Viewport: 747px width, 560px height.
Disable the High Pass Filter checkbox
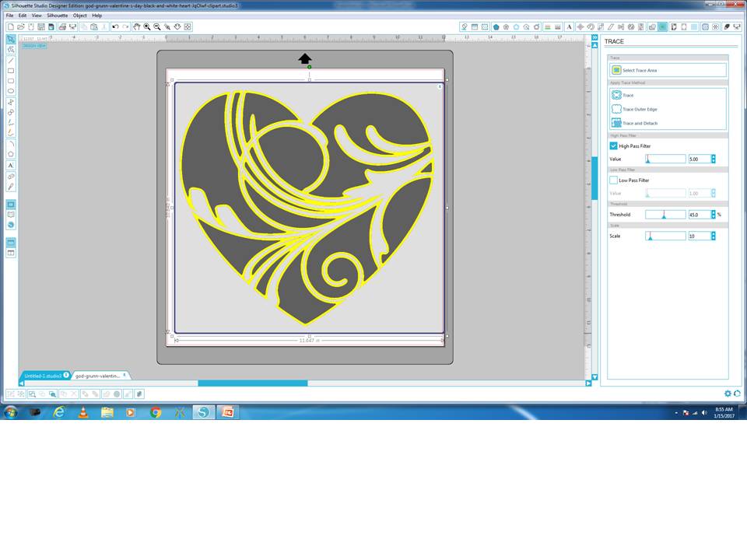[x=614, y=145]
